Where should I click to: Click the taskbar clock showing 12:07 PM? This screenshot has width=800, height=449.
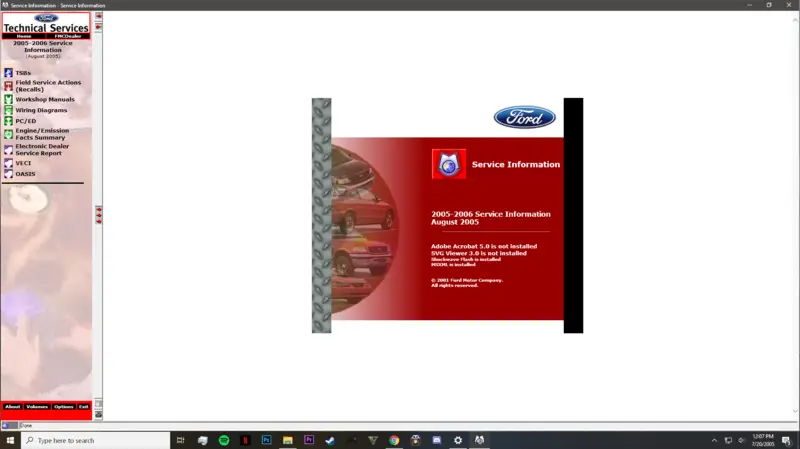pyautogui.click(x=763, y=440)
